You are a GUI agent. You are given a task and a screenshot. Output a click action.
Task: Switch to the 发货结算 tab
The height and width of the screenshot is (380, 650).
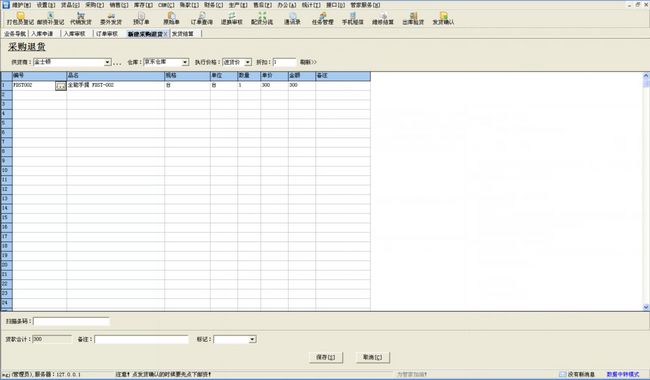(183, 34)
